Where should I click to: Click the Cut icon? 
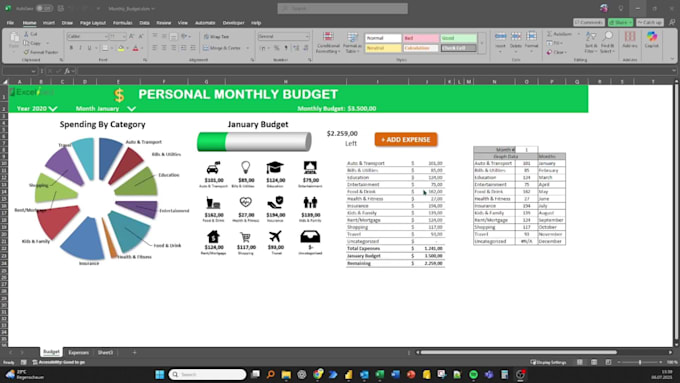(30, 34)
